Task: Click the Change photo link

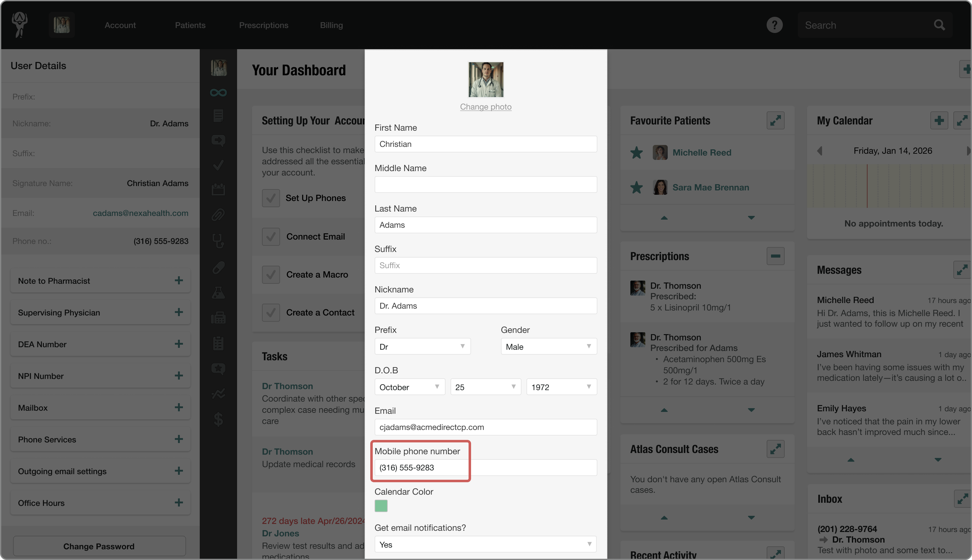Action: [485, 106]
